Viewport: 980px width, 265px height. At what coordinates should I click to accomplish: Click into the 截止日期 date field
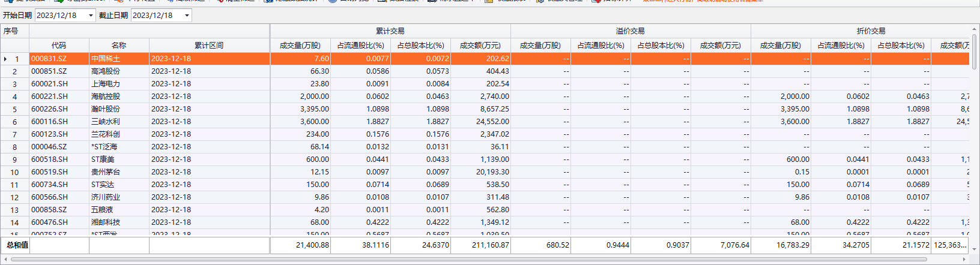pyautogui.click(x=156, y=16)
